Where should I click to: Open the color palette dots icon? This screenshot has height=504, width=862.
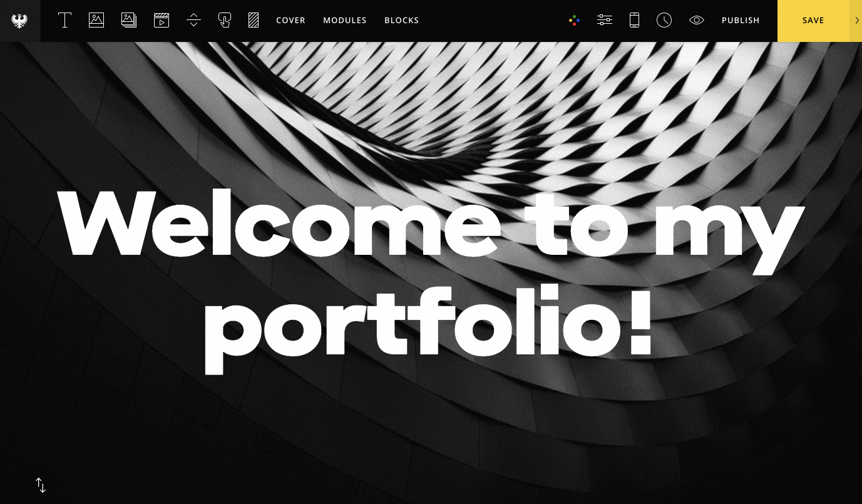point(574,20)
